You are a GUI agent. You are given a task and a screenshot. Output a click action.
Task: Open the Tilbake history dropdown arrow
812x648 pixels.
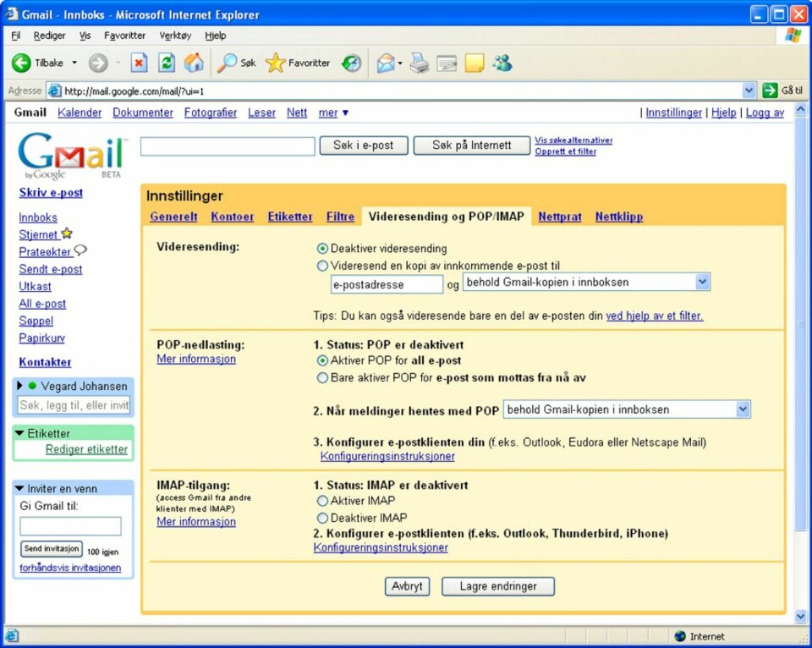74,63
